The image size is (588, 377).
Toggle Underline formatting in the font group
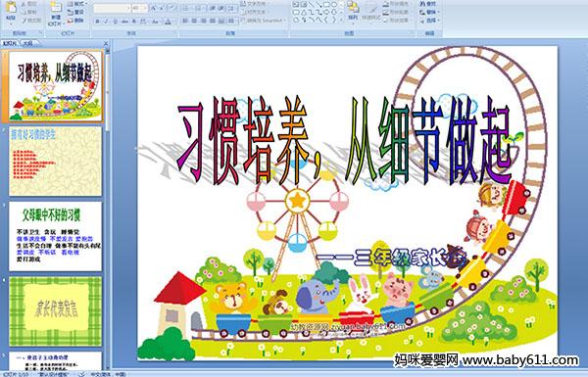tap(116, 22)
